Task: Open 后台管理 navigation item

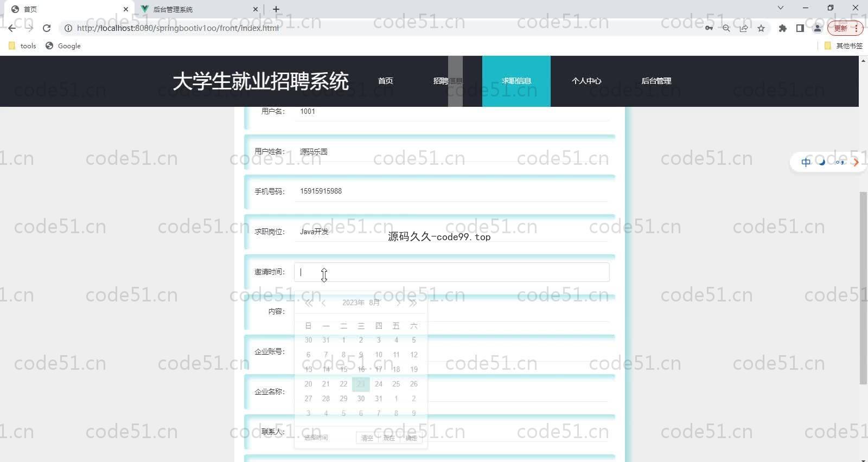Action: [x=656, y=81]
